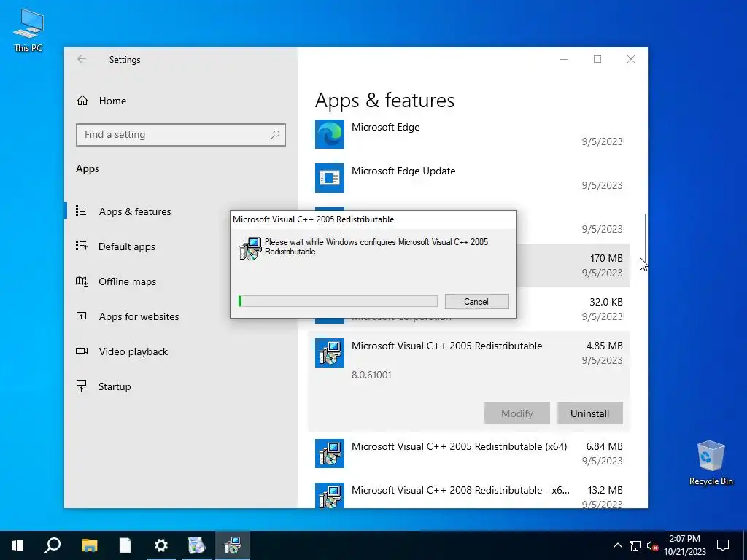
Task: Click the Microsoft Edge Update app icon
Action: coord(330,178)
